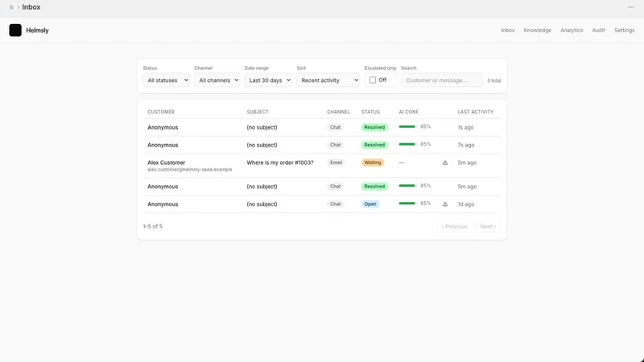644x362 pixels.
Task: Select subject 'Where is my order #1003?'
Action: 280,162
